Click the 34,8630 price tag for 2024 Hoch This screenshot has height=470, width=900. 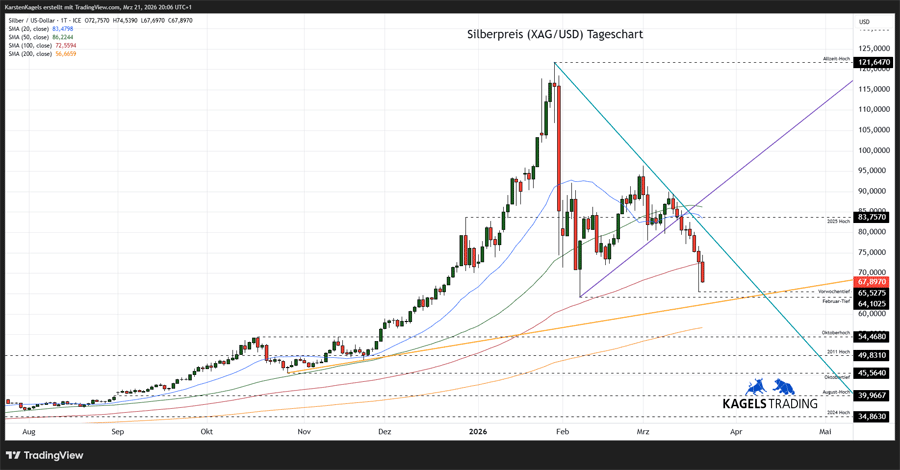(x=873, y=416)
